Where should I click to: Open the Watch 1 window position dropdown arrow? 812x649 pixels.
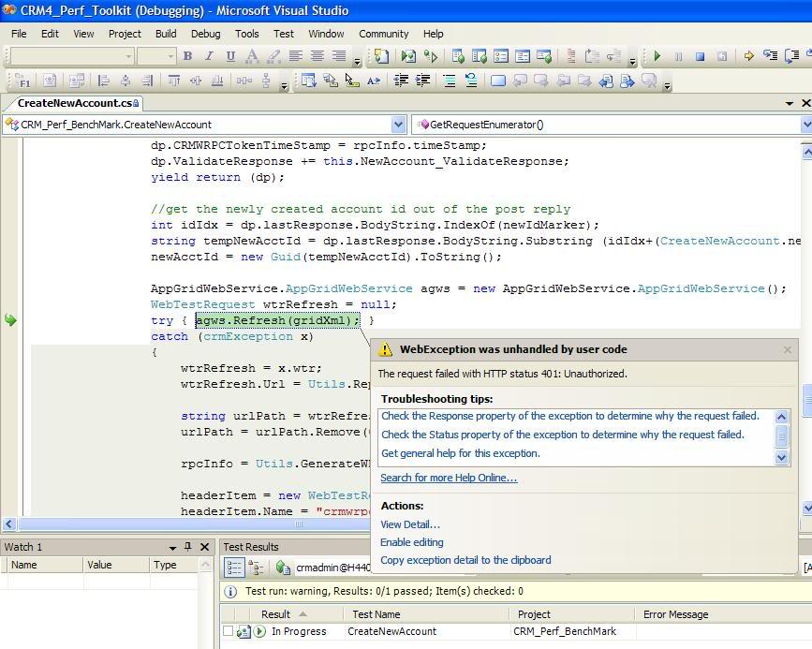tap(172, 548)
